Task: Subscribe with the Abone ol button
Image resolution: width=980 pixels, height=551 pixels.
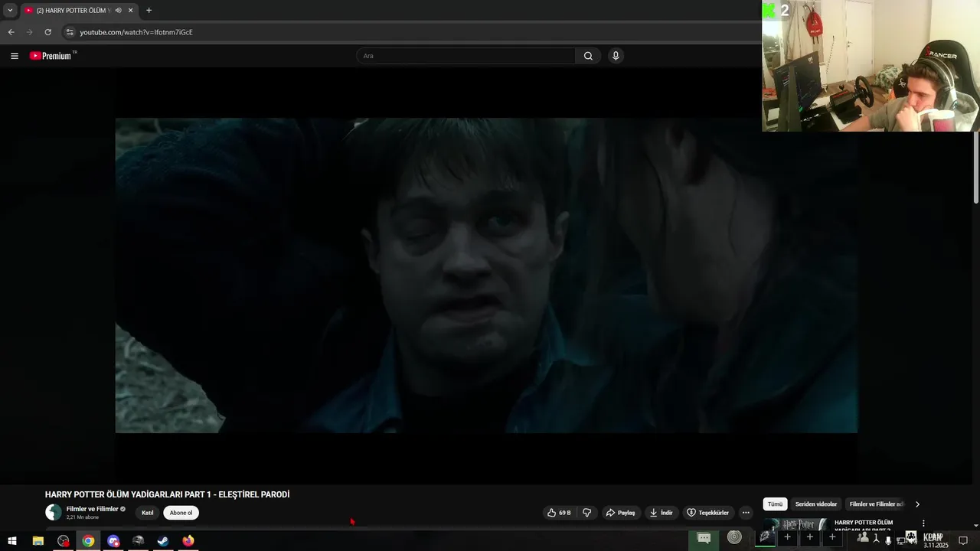Action: [x=181, y=513]
